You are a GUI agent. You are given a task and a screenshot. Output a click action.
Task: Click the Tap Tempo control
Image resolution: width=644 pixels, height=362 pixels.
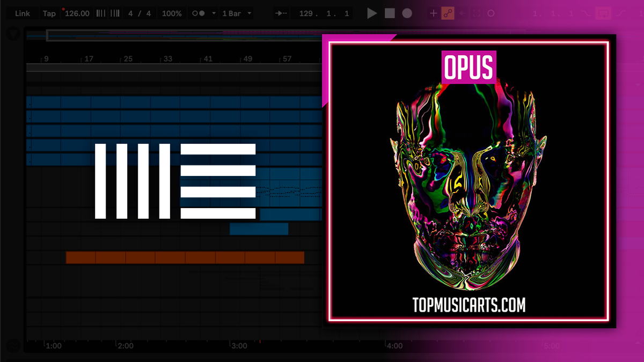pos(49,13)
